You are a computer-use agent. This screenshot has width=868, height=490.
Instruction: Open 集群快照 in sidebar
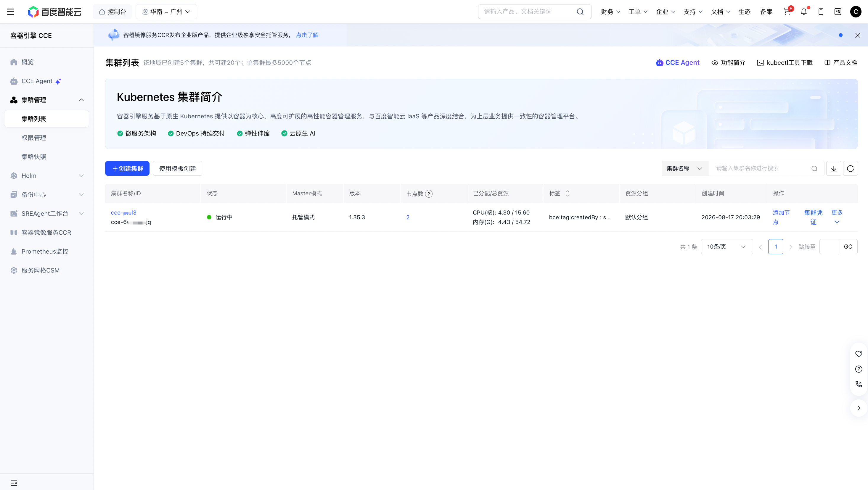click(46, 157)
